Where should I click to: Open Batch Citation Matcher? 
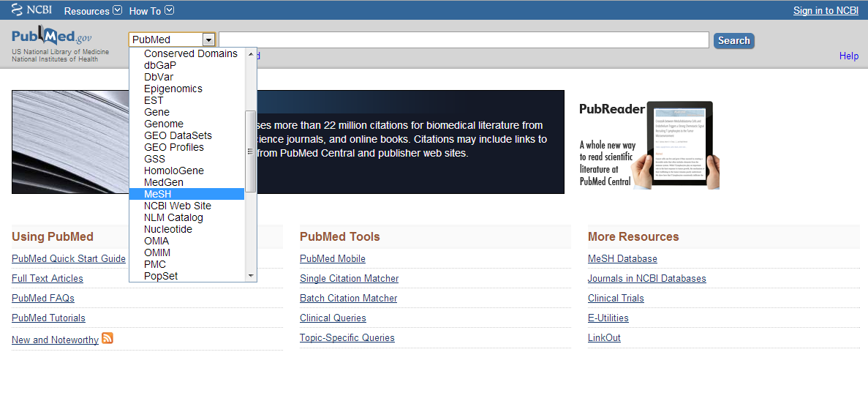coord(349,298)
